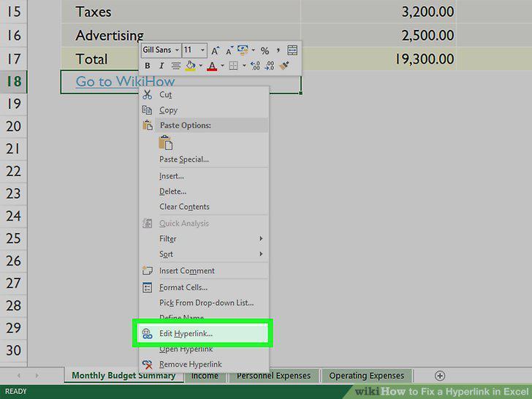Click the Go to WikiHow hyperlink
532x399 pixels.
click(125, 81)
